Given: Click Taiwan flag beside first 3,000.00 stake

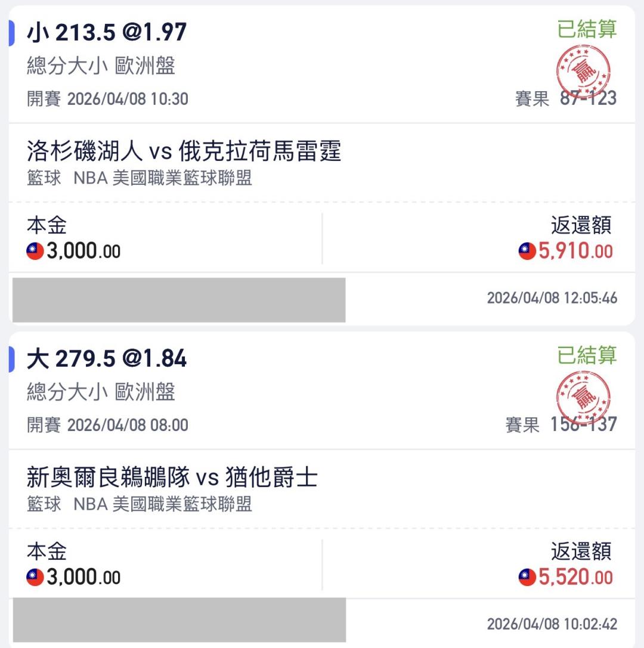Looking at the screenshot, I should pos(35,252).
